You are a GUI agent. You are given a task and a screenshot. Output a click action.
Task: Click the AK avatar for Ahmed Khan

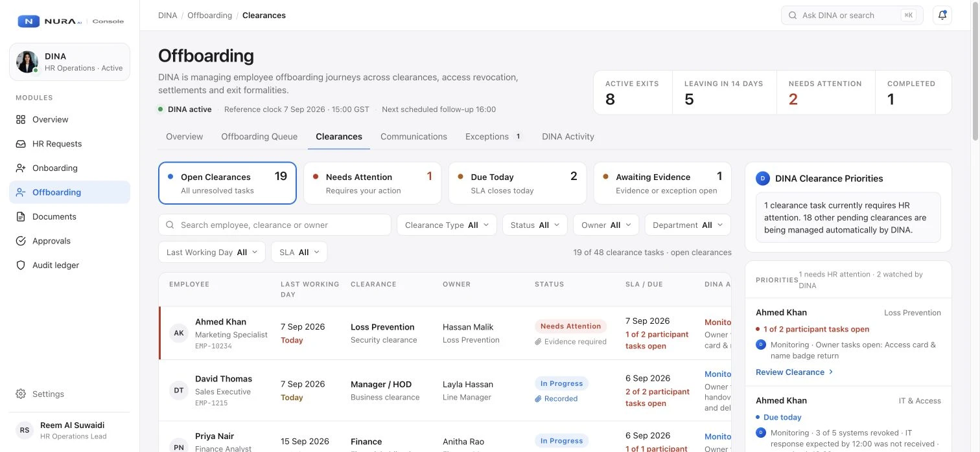click(x=179, y=333)
